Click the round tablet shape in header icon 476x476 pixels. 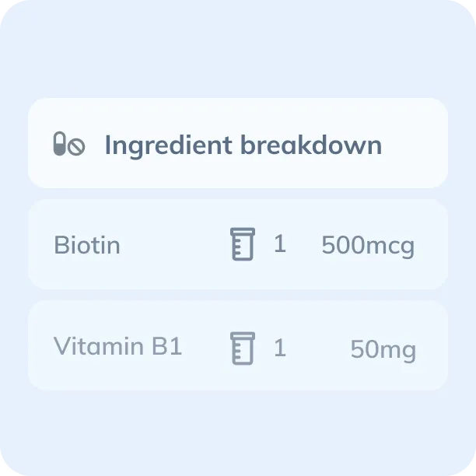[x=76, y=145]
